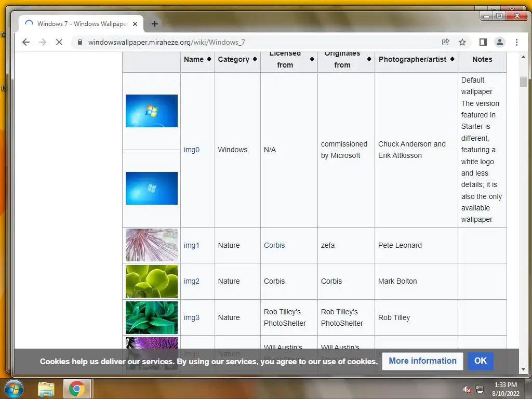
Task: Select the Windows 7 - Windows Wallpaper tab
Action: click(82, 24)
